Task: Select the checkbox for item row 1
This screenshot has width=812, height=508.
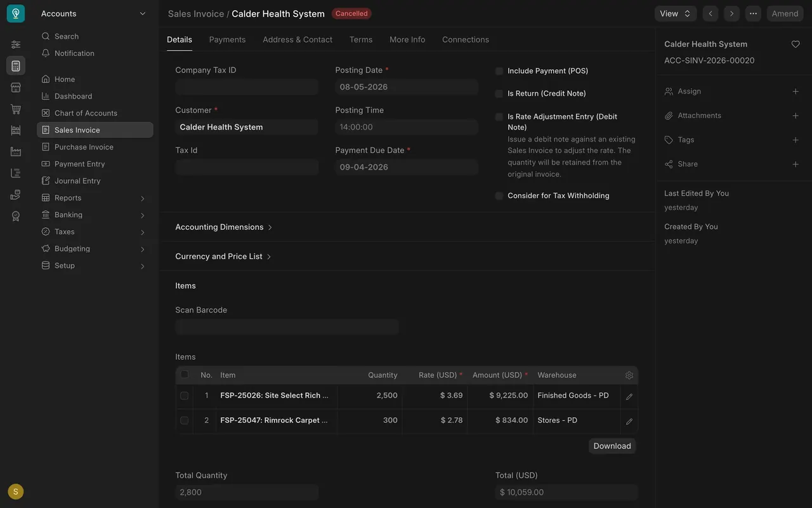Action: pos(185,396)
